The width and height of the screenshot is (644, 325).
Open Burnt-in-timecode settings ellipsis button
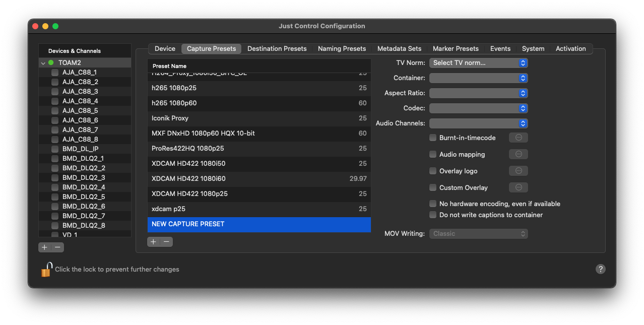(x=519, y=138)
